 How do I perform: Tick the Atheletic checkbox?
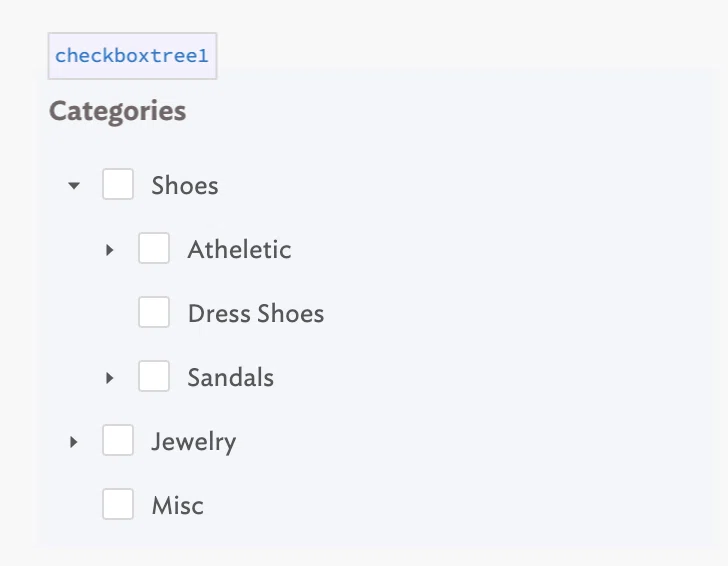tap(154, 248)
